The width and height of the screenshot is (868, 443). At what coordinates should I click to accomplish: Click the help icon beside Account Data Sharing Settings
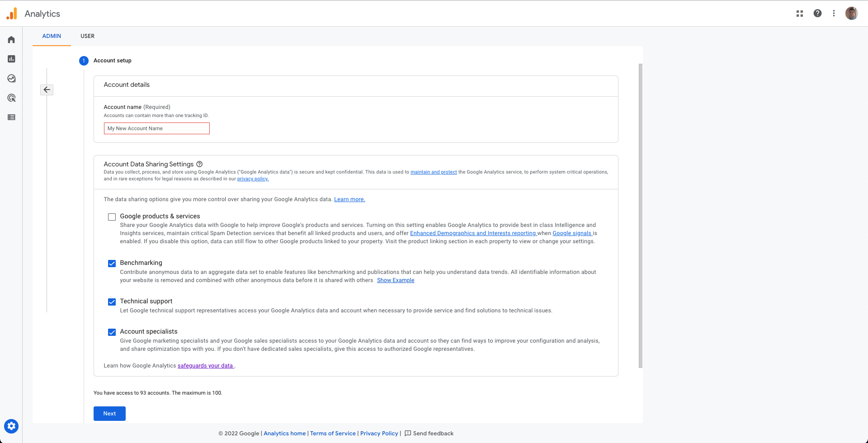[199, 164]
